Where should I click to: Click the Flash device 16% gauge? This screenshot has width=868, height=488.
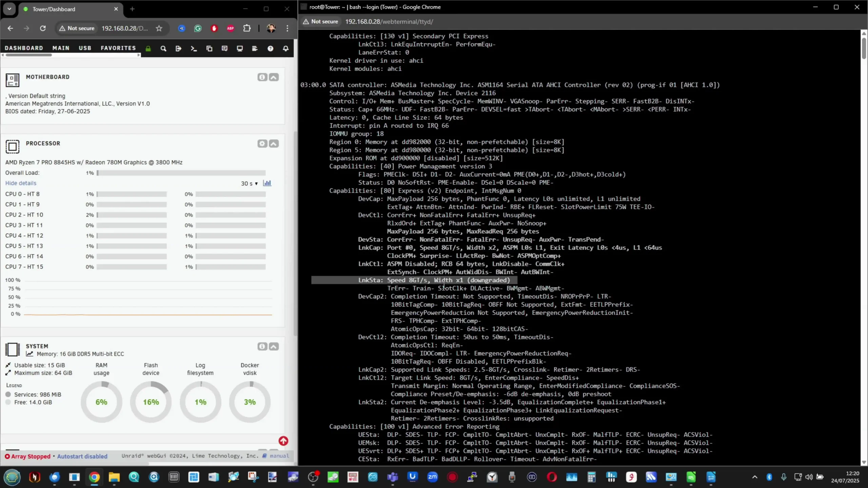point(151,402)
